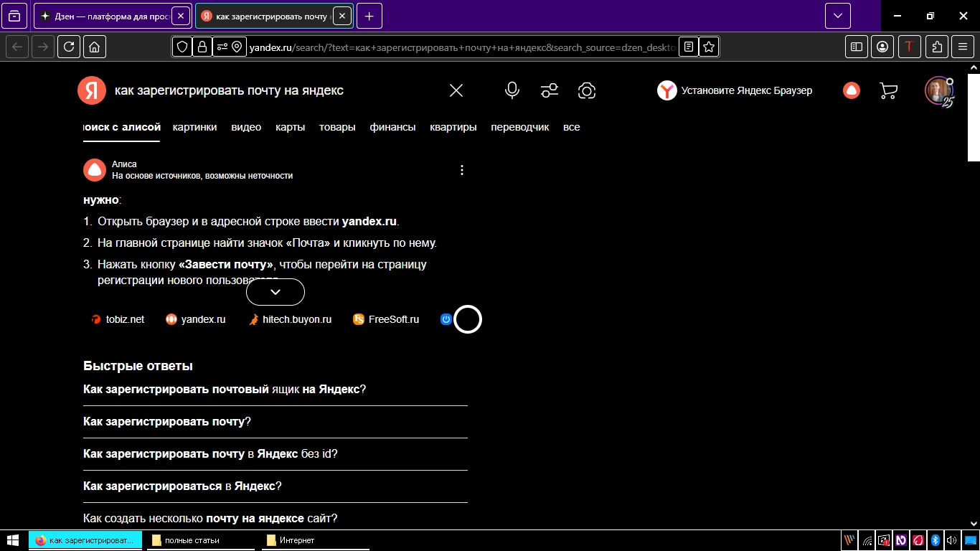Select the «поиск с алисой» search tab
The image size is (980, 551).
pyautogui.click(x=122, y=127)
